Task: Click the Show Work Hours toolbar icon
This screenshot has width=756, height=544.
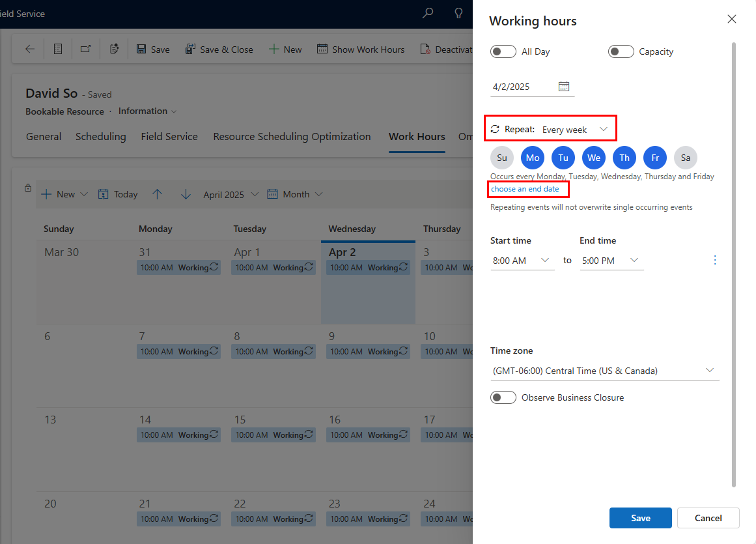Action: [x=322, y=49]
